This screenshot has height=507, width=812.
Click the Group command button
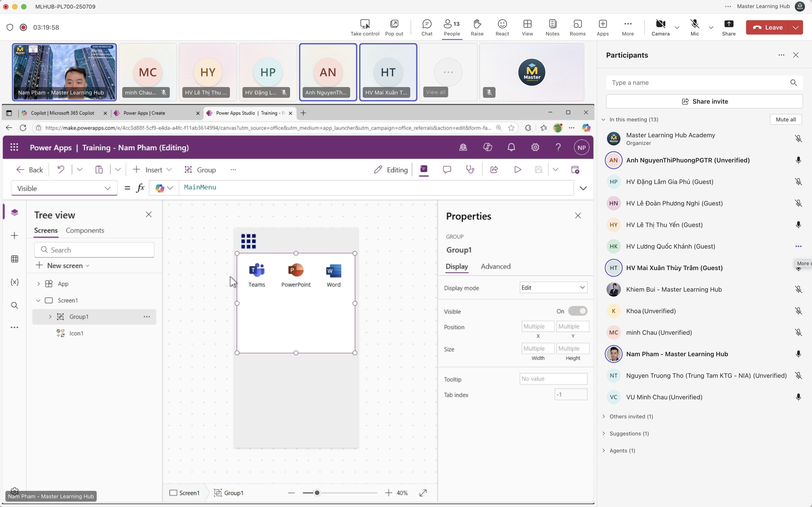200,170
